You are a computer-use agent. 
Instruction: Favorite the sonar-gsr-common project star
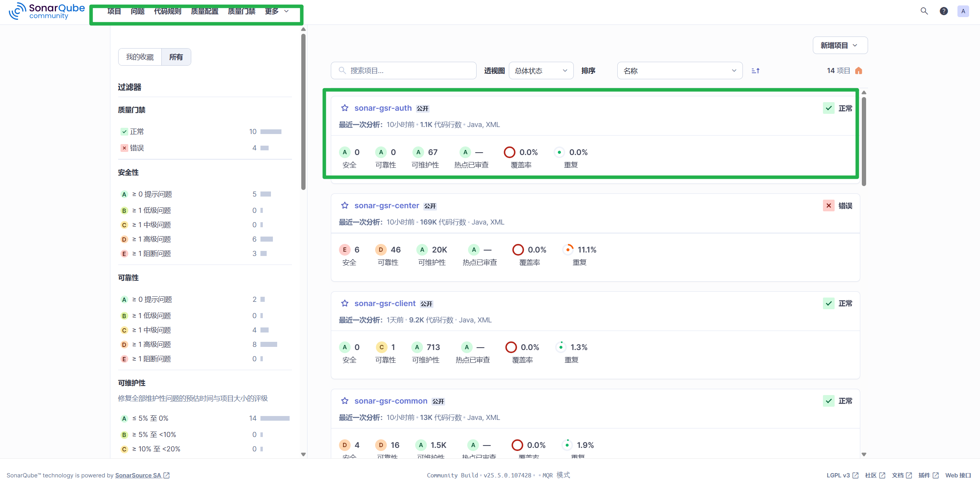(x=344, y=401)
